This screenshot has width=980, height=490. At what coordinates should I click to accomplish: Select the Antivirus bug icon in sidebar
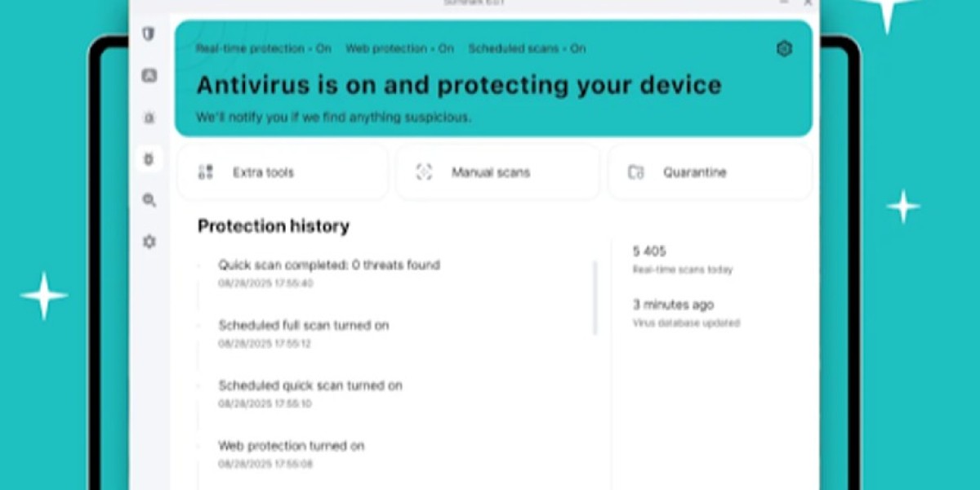(x=149, y=159)
